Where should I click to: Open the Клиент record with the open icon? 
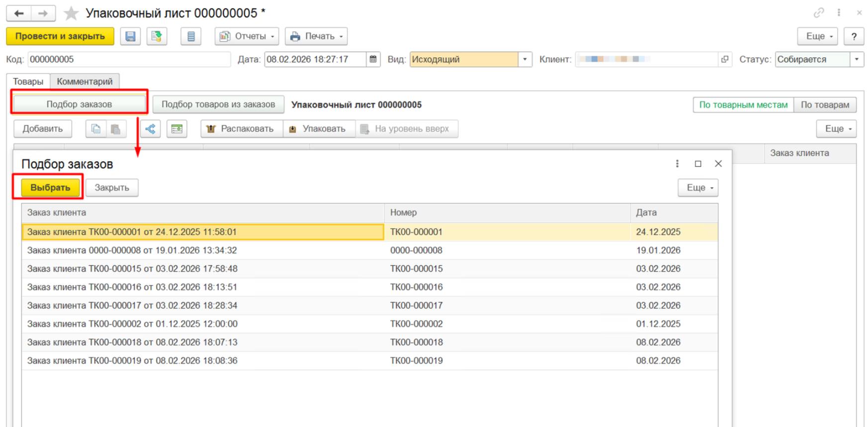(725, 59)
